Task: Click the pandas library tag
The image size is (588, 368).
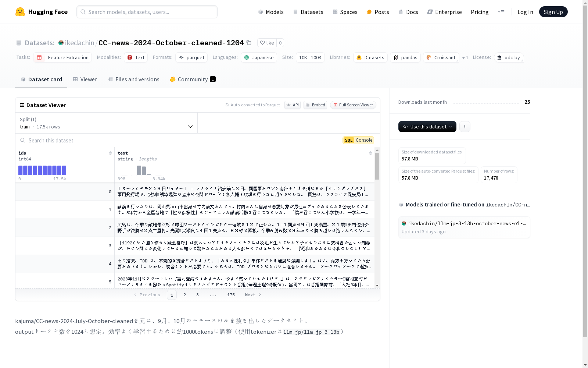Action: coord(405,57)
